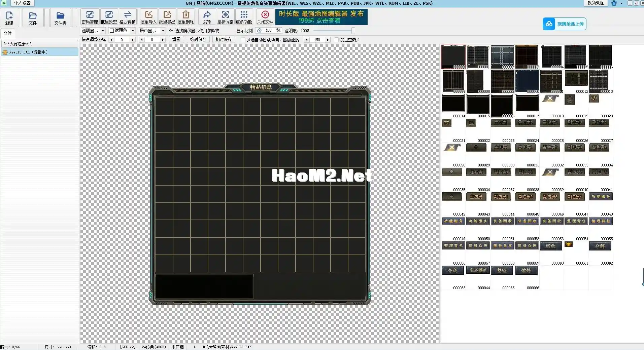Click the 相对保存 button
644x350 pixels.
(224, 40)
